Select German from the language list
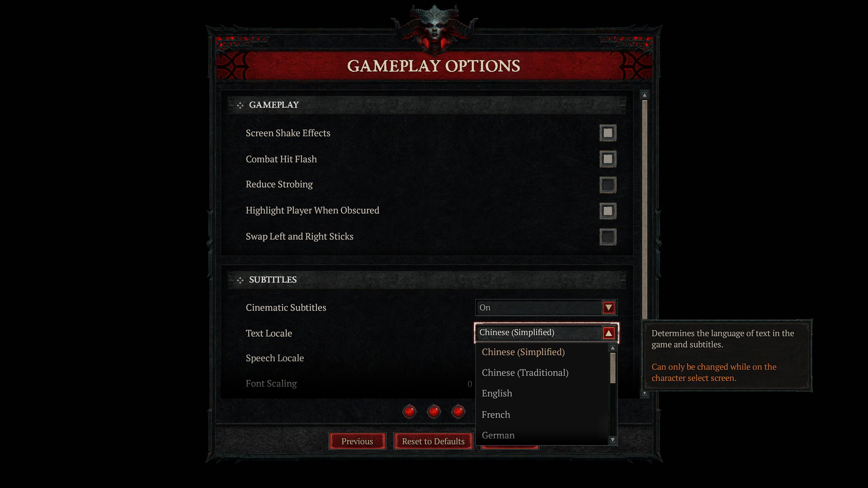 498,435
